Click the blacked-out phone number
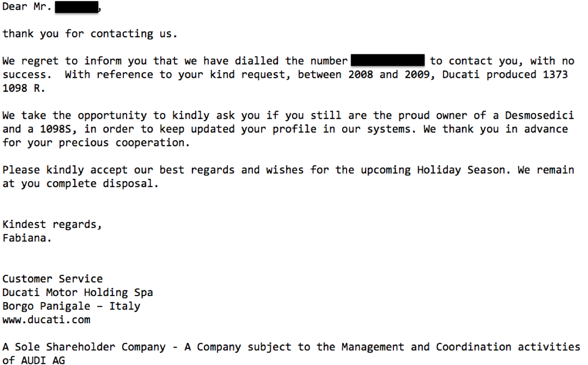The height and width of the screenshot is (365, 588). tap(387, 61)
